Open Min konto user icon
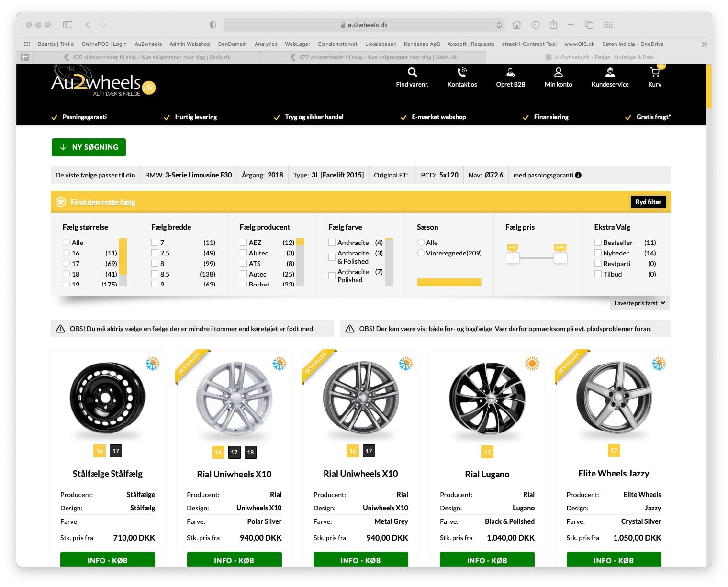The width and height of the screenshot is (728, 587). pyautogui.click(x=558, y=73)
